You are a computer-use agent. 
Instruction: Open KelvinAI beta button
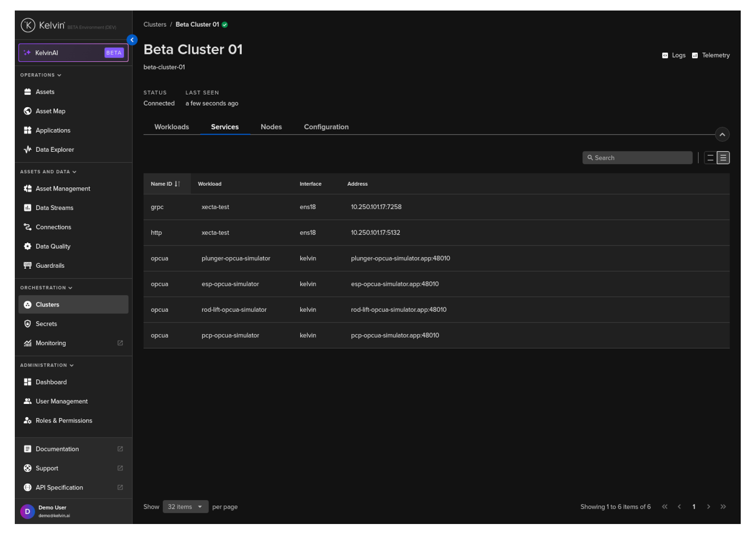click(73, 53)
